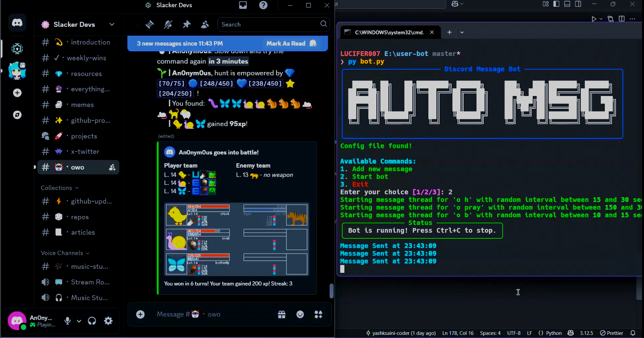Open the emoji picker in message bar
The image size is (644, 338).
(x=300, y=314)
